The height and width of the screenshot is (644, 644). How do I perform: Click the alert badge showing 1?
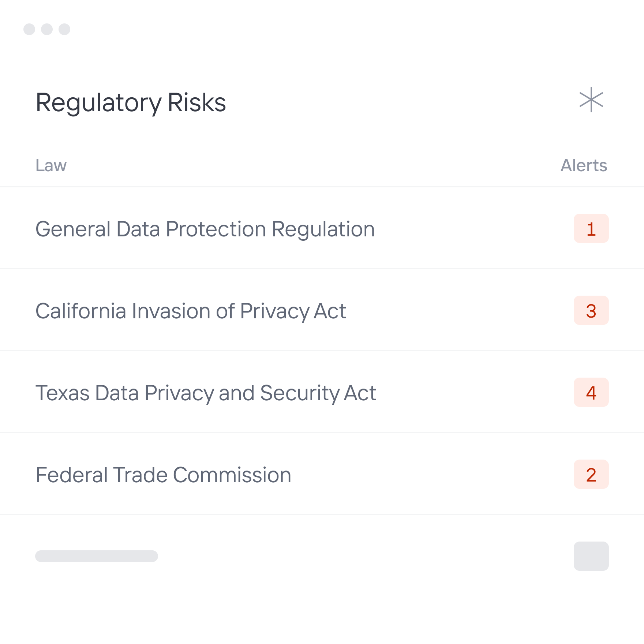(591, 228)
